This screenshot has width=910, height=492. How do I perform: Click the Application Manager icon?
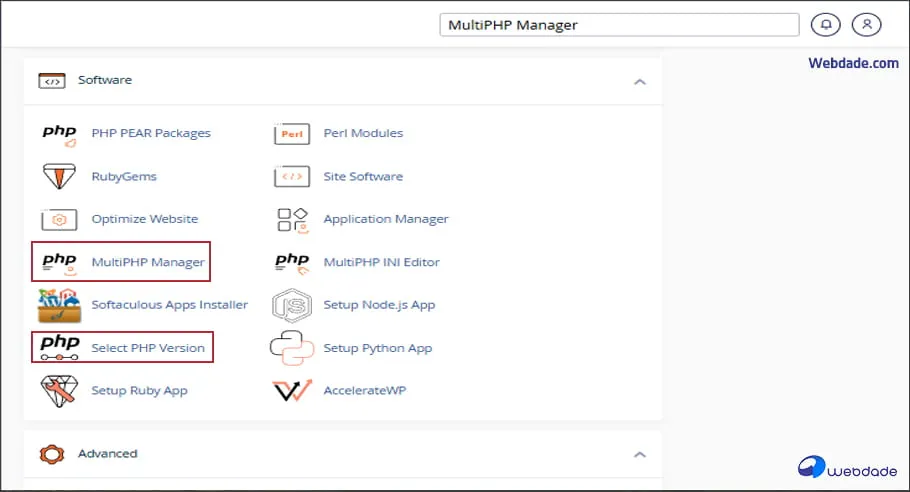point(291,220)
